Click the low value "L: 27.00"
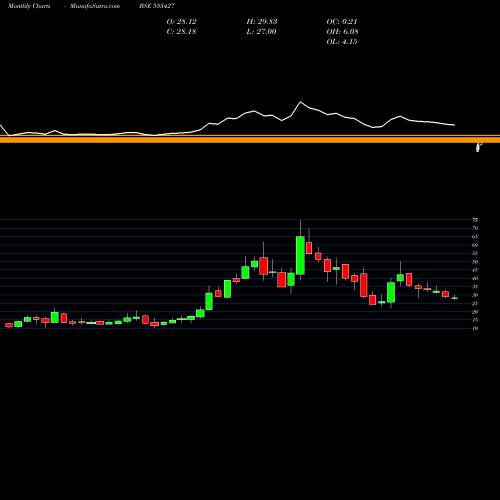This screenshot has height=500, width=500. click(x=261, y=32)
